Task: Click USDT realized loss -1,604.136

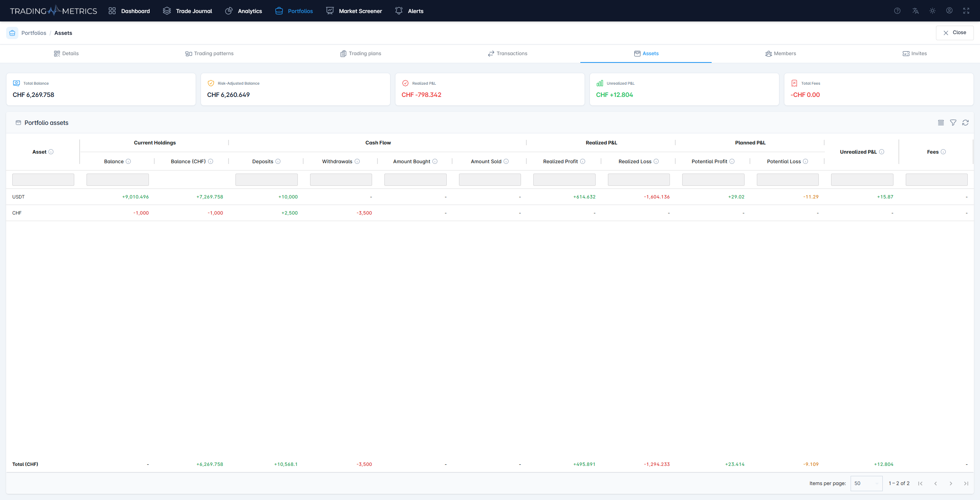Action: coord(657,197)
